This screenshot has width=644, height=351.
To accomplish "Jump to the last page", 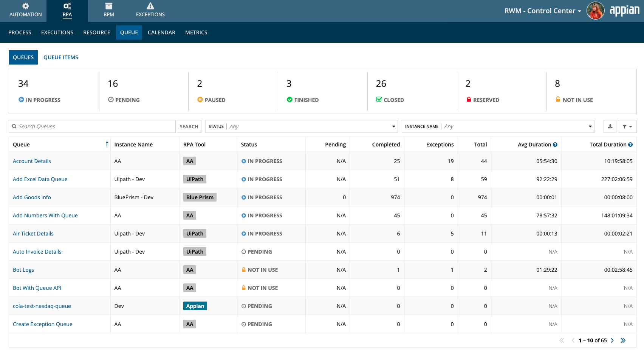I will 623,340.
